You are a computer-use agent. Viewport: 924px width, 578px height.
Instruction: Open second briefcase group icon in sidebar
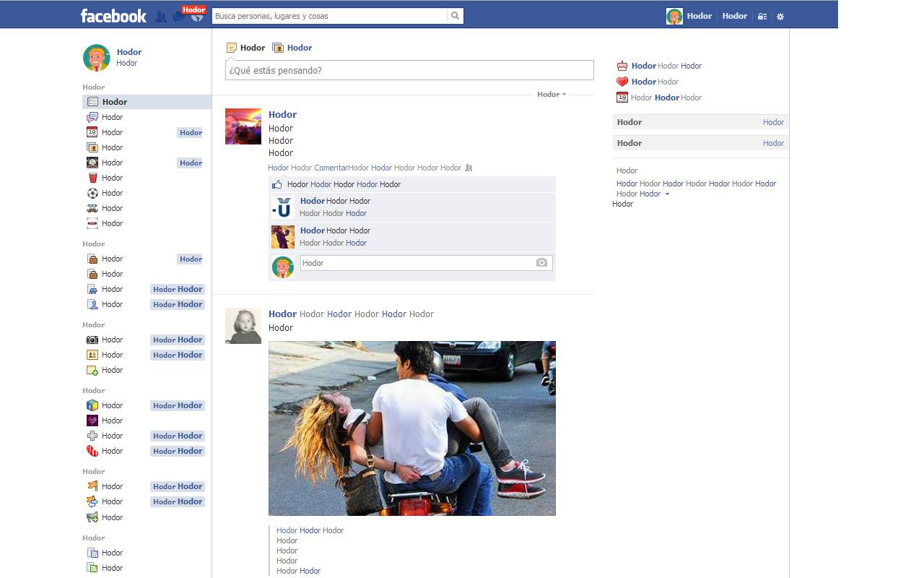pyautogui.click(x=92, y=274)
